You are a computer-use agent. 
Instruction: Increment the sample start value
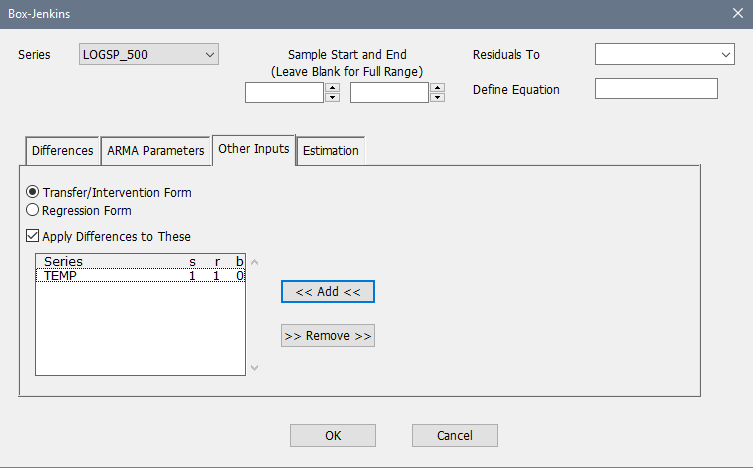coord(332,88)
